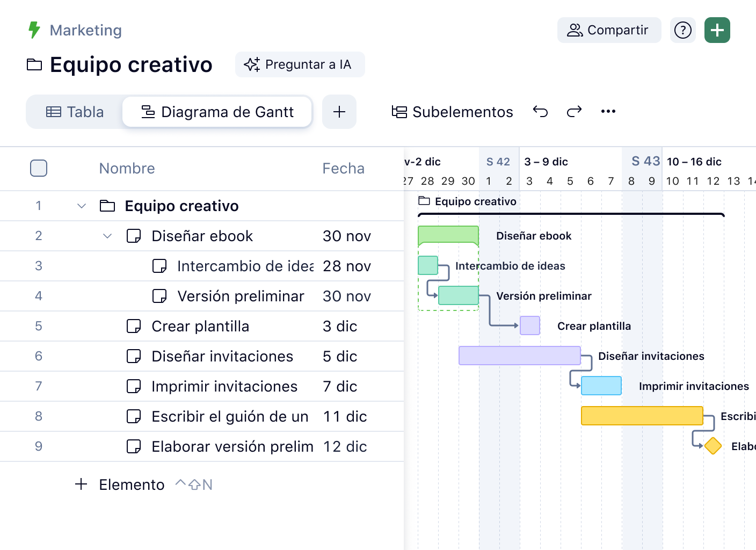756x550 pixels.
Task: Open the Subelementos option
Action: tap(452, 112)
